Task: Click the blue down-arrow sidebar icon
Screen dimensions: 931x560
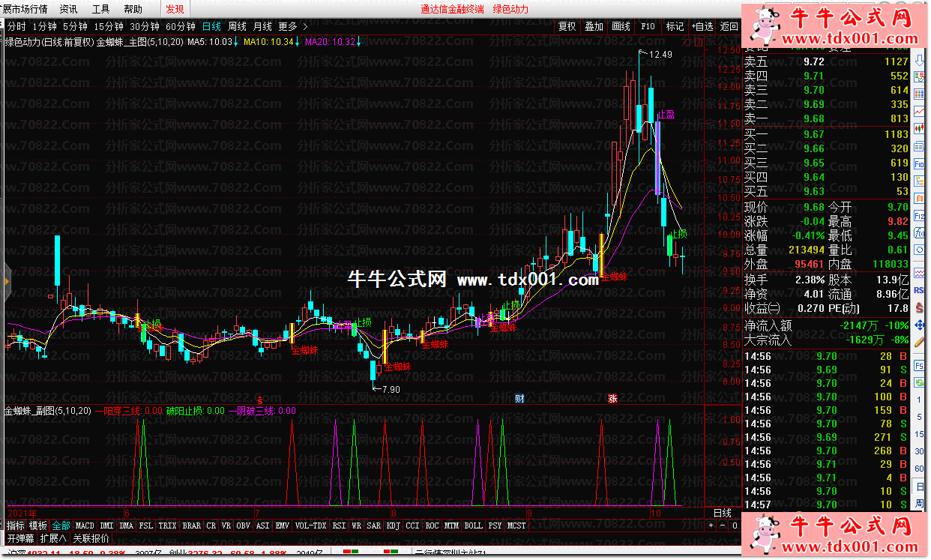Action: coord(920,61)
